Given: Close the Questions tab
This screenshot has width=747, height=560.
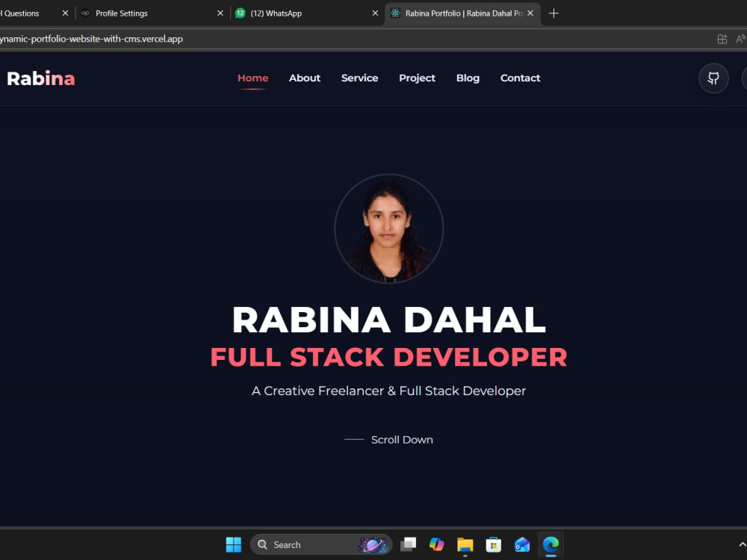Looking at the screenshot, I should (65, 13).
